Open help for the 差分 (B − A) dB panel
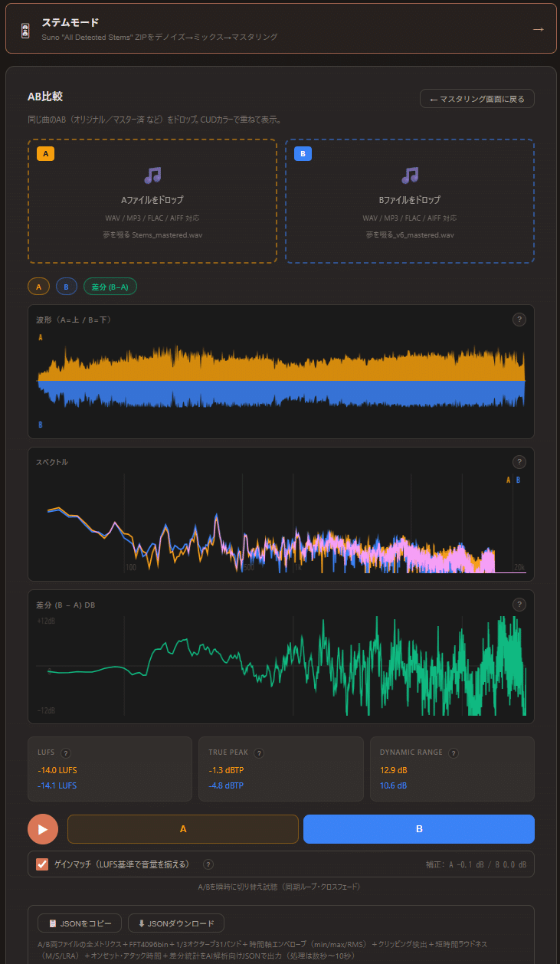 coord(519,605)
